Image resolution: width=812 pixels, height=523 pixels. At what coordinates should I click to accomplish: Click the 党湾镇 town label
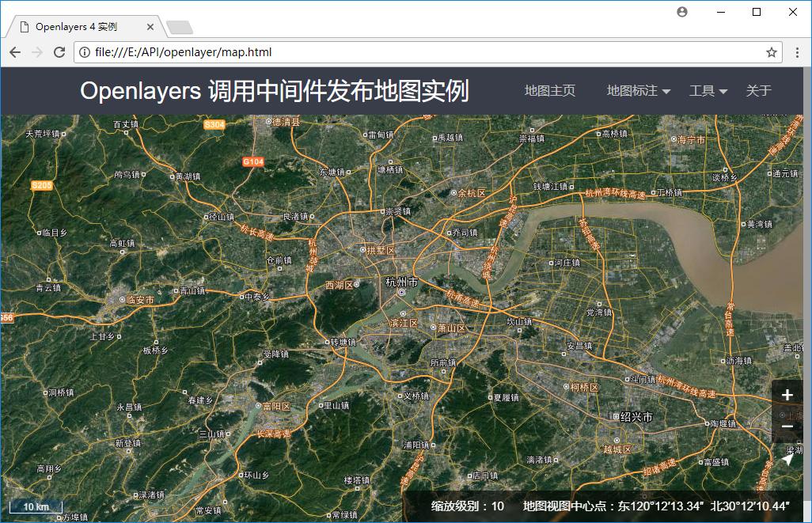point(599,313)
